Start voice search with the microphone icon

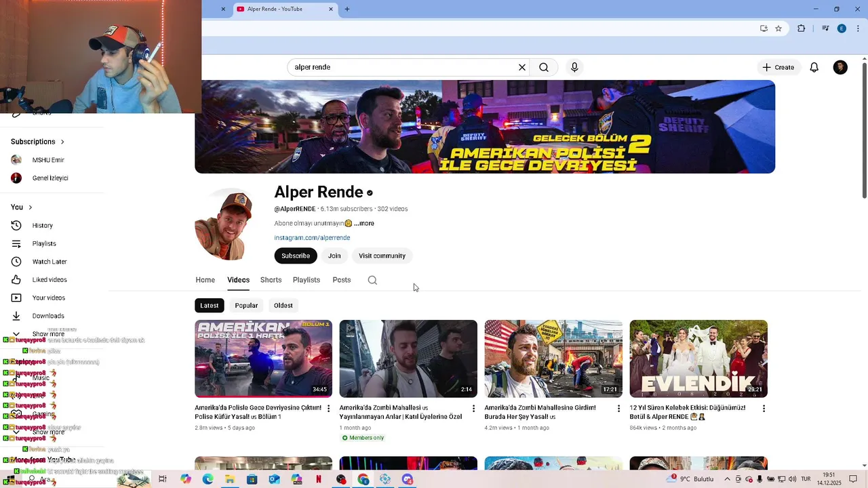(x=574, y=67)
